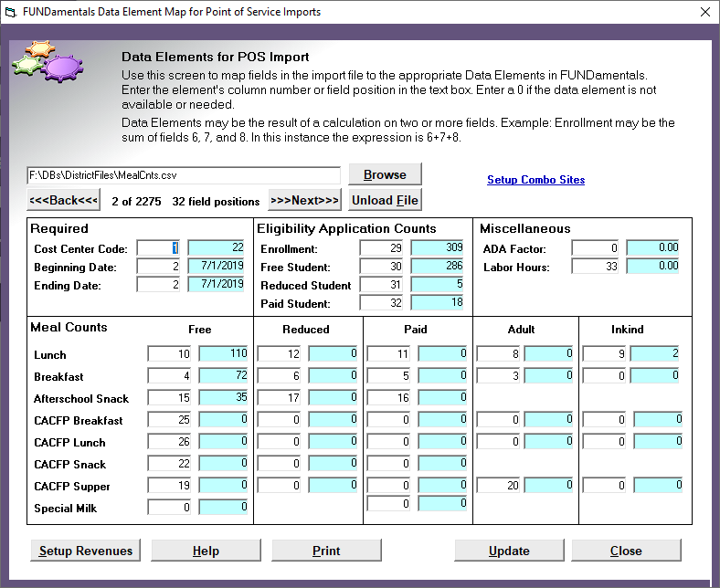Click the Paid Student preview value 18
The image size is (720, 588).
tap(437, 303)
